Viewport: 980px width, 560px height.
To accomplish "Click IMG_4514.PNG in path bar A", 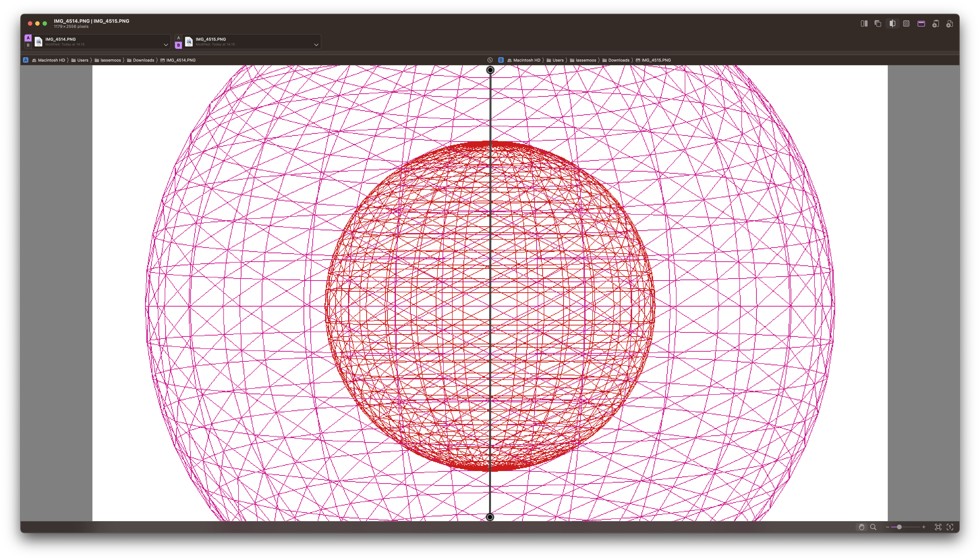I will pyautogui.click(x=178, y=60).
